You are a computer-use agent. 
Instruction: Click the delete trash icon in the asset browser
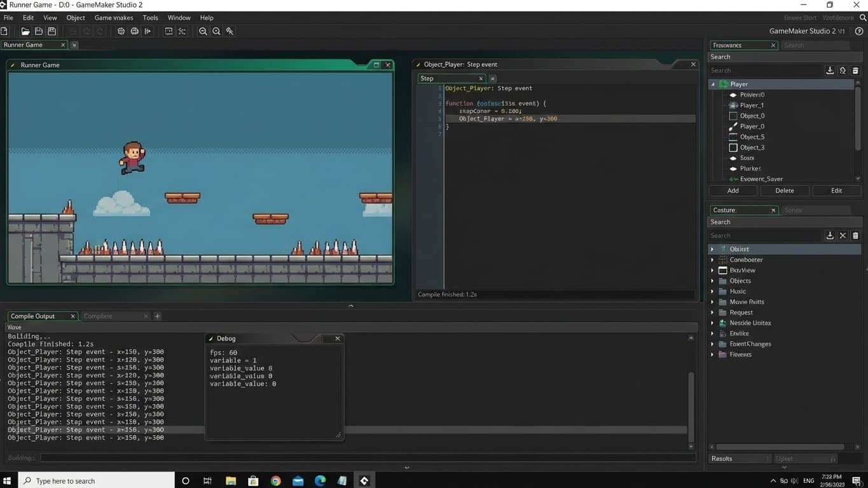(855, 235)
